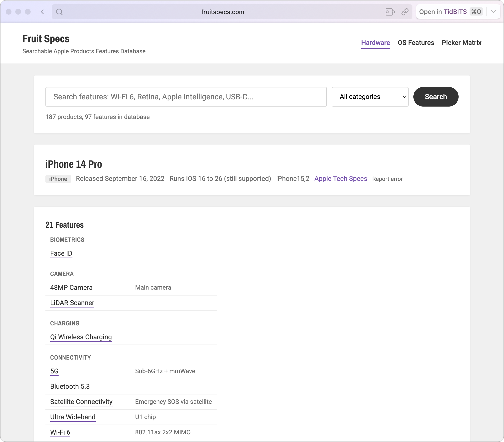Click 'Searchable Apple Products Features Database' subtitle
Viewport: 504px width, 442px height.
coord(84,51)
